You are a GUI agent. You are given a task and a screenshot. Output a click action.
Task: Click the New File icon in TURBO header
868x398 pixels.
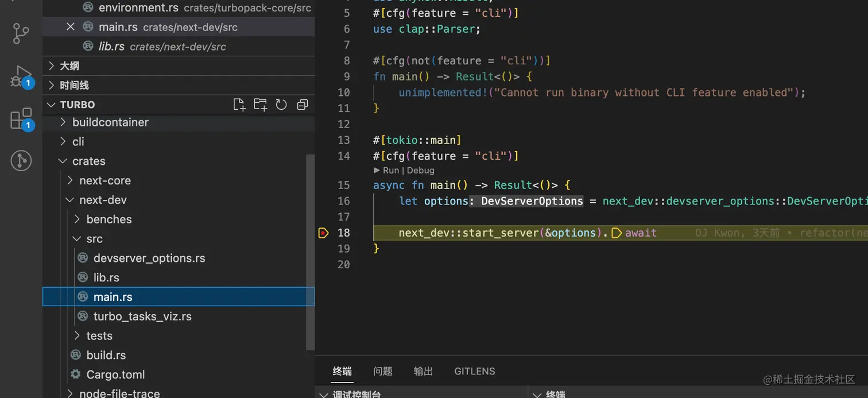click(239, 105)
